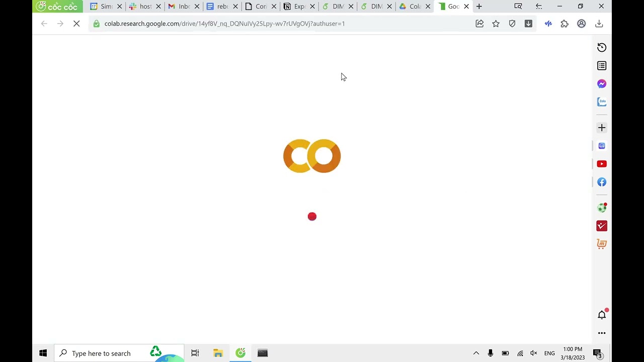Open the user profile menu

(x=581, y=24)
